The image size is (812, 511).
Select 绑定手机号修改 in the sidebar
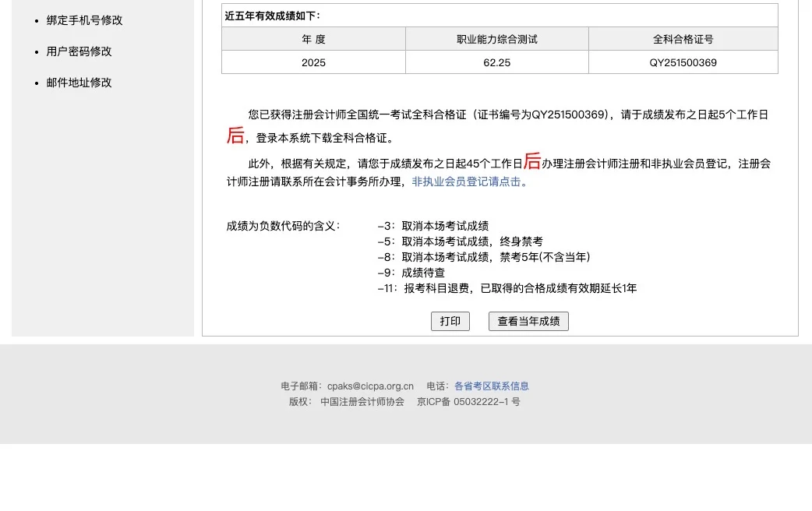pos(84,20)
